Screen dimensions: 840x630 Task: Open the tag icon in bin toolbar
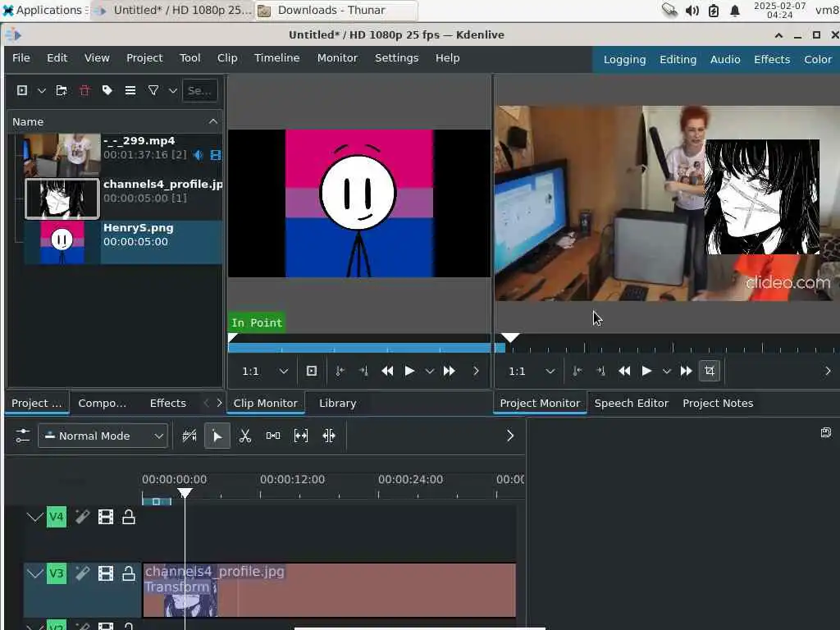(x=107, y=90)
